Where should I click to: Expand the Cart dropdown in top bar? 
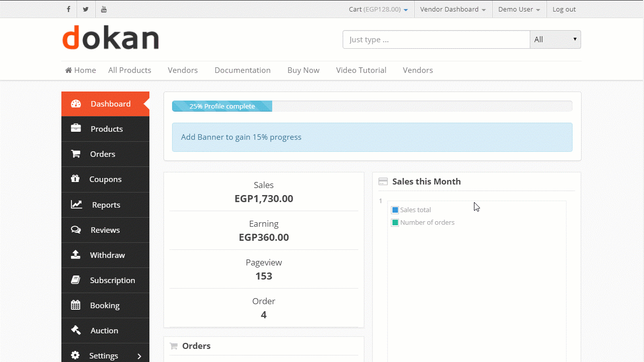tap(378, 9)
